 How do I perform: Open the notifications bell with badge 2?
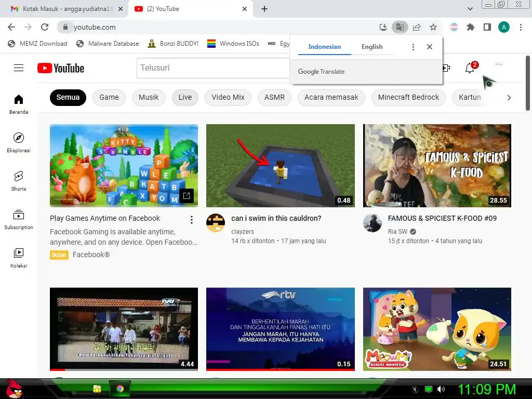(x=471, y=68)
